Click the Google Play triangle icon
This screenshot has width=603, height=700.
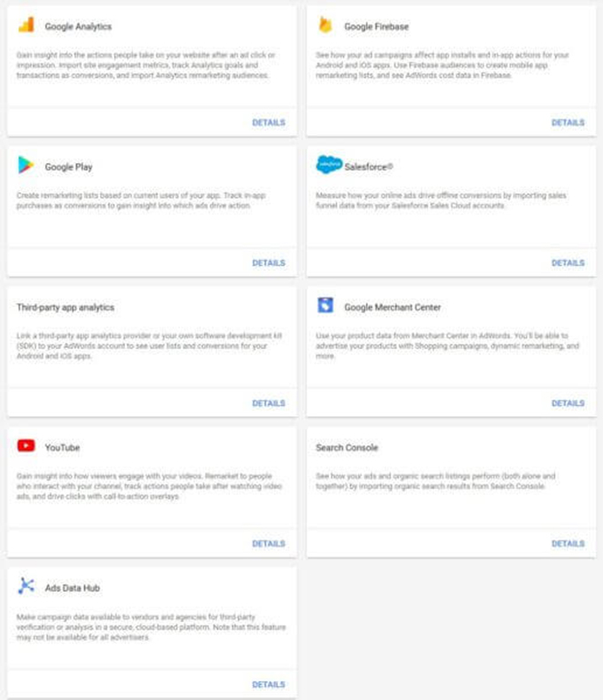click(26, 165)
